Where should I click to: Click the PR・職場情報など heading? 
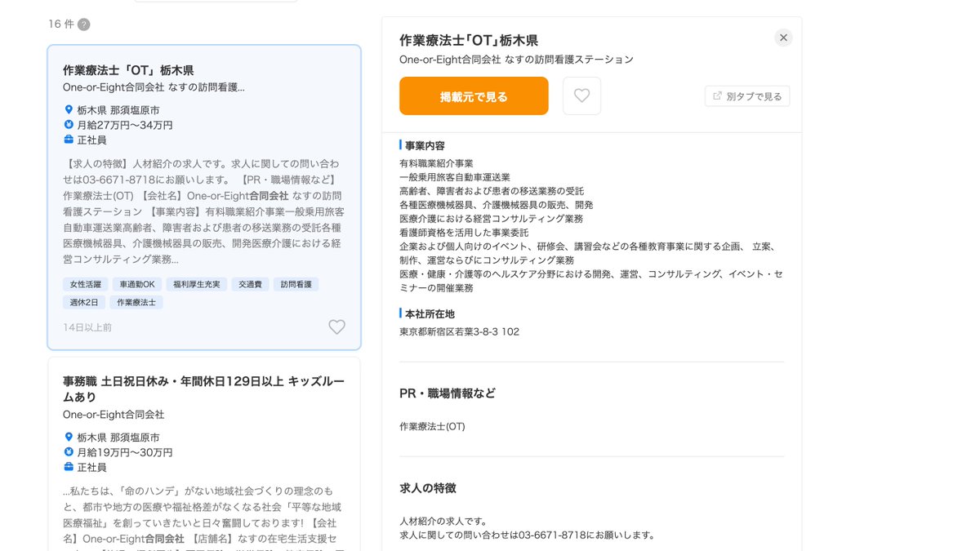(x=448, y=393)
